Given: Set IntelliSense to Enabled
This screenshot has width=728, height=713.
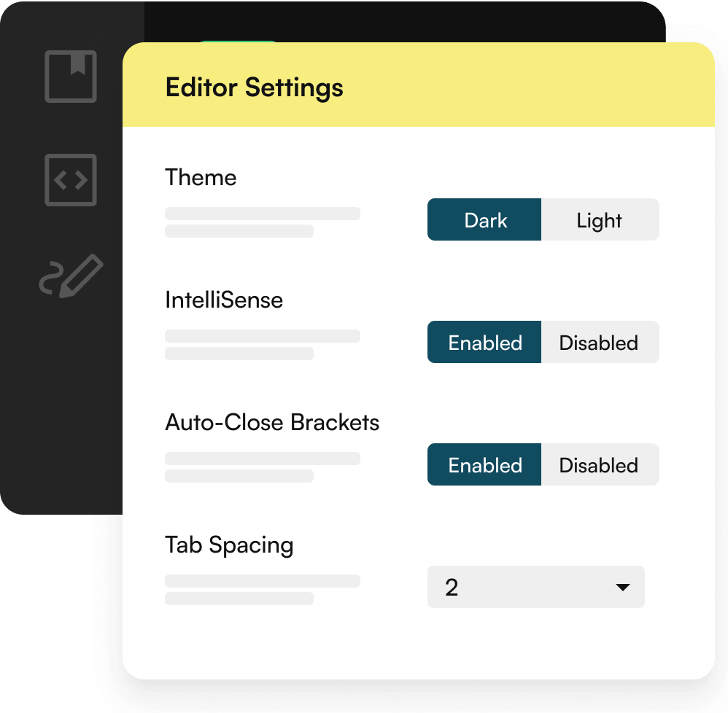Looking at the screenshot, I should 484,343.
